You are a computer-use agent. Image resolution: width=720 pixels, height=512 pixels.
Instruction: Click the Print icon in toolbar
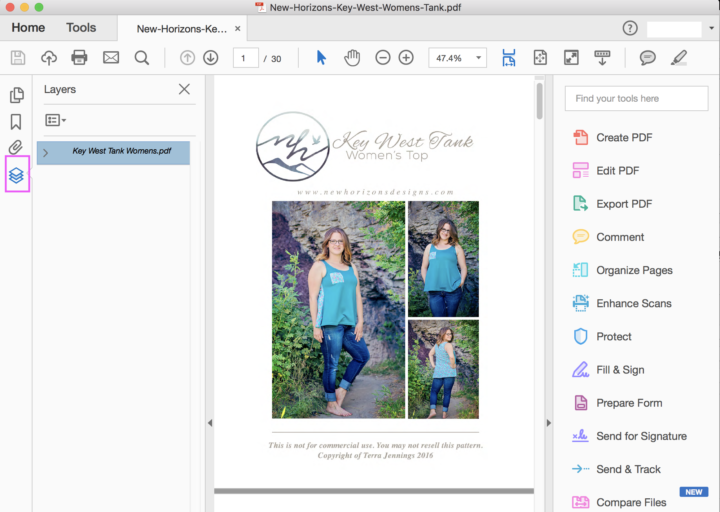(x=79, y=57)
